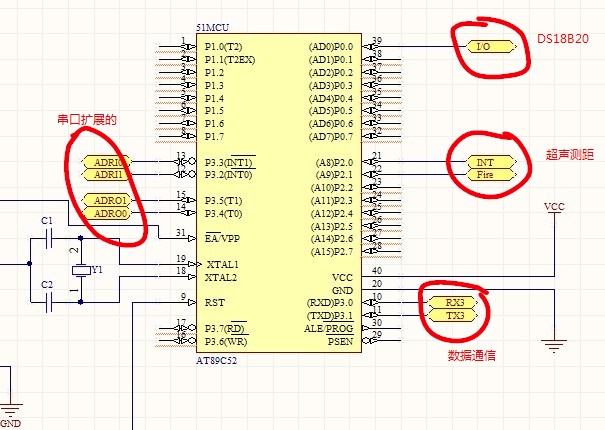Click pin label XTAL2
The height and width of the screenshot is (430, 605).
[x=221, y=278]
